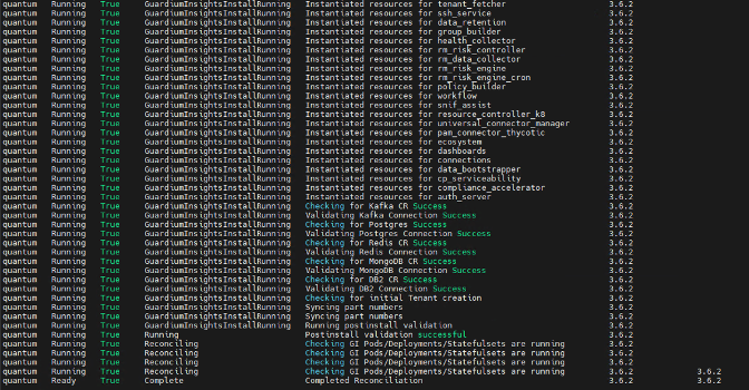Click the 'Postinstall validation successful' message
This screenshot has height=390, width=749.
pos(386,335)
